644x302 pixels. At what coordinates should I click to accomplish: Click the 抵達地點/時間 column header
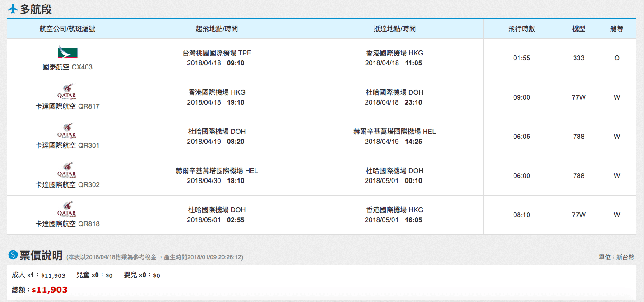394,29
